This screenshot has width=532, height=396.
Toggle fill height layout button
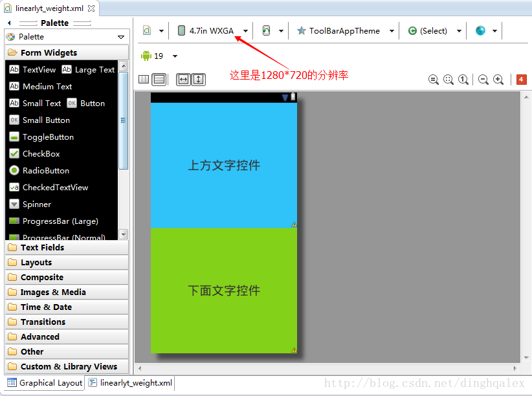[199, 80]
